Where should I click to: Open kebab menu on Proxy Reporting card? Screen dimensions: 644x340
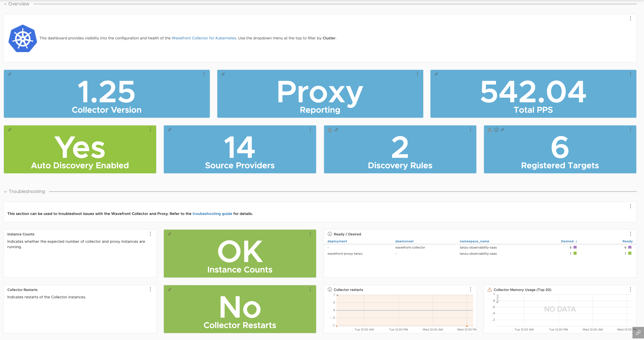pos(417,74)
